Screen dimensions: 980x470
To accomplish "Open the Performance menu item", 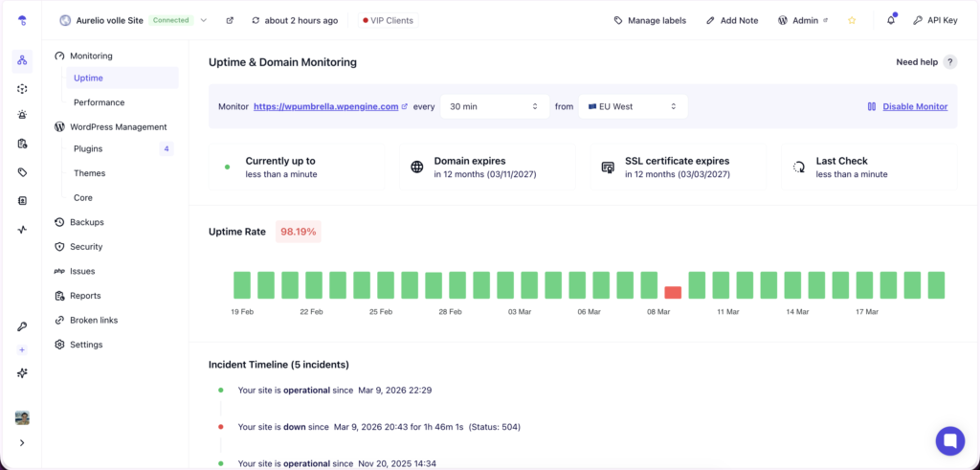I will point(99,102).
